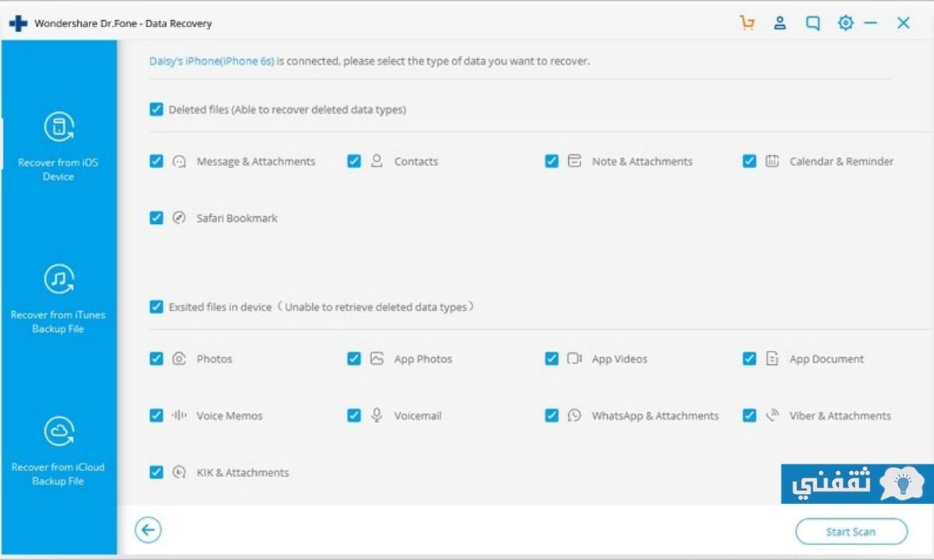Open the shopping cart icon
Screen dimensions: 934x560
click(747, 23)
